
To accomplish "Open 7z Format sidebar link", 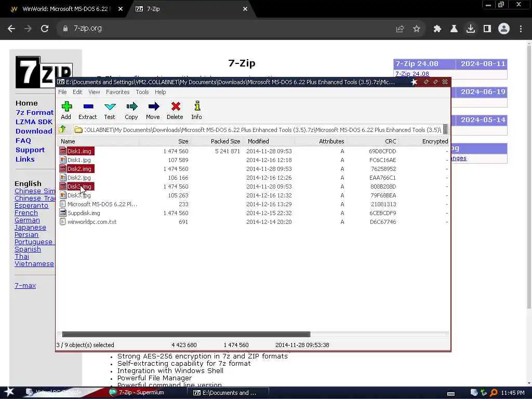I will (x=35, y=112).
